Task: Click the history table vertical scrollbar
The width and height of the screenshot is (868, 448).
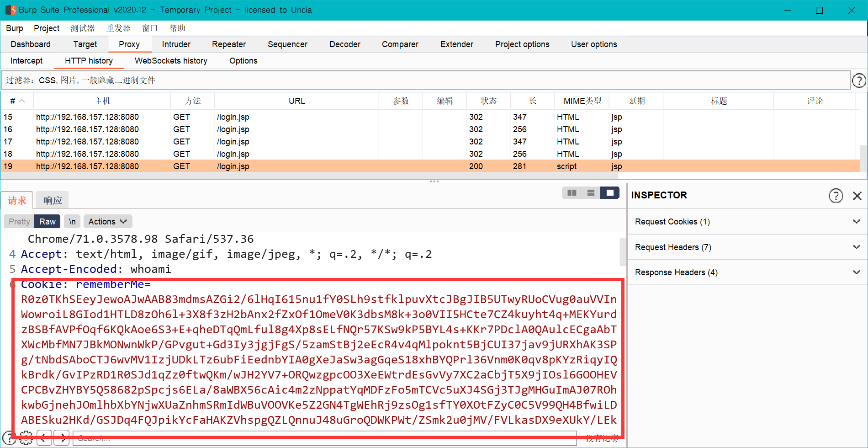Action: pos(863,159)
